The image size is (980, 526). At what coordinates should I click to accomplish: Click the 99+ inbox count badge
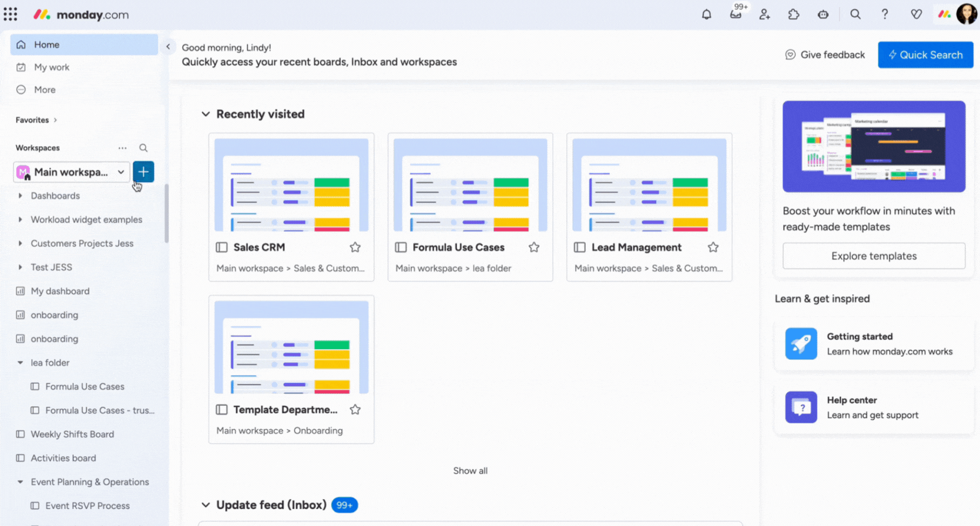click(x=344, y=505)
